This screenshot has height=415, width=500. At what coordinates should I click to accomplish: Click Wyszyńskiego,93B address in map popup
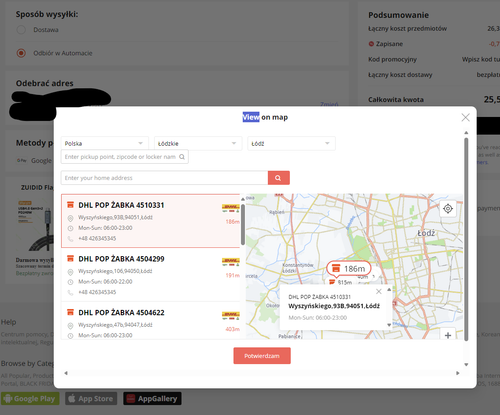pos(334,306)
